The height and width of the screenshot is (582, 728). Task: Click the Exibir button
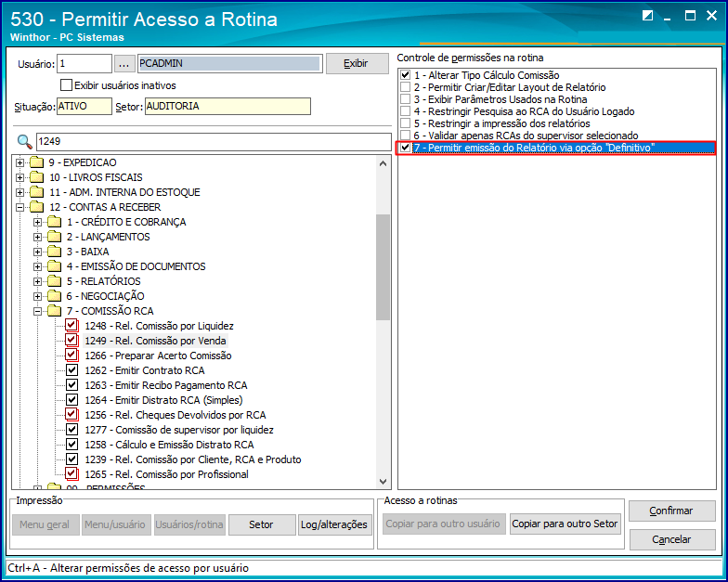coord(357,63)
